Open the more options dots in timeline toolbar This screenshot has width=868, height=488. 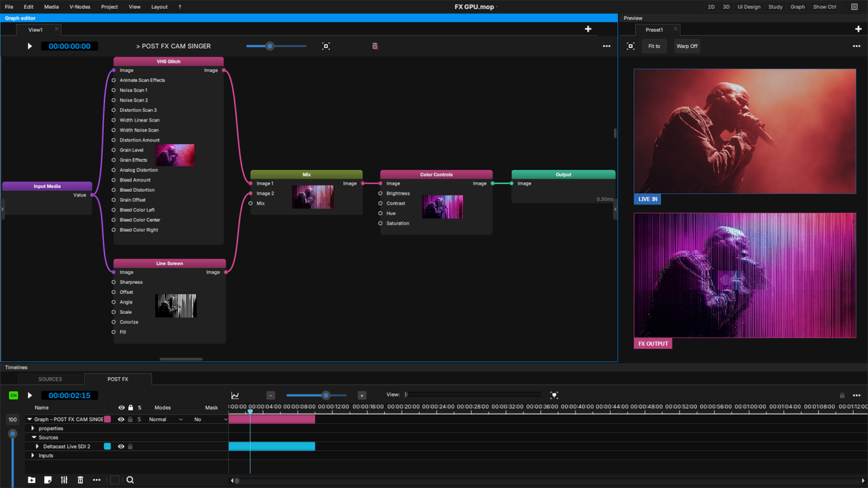click(97, 480)
